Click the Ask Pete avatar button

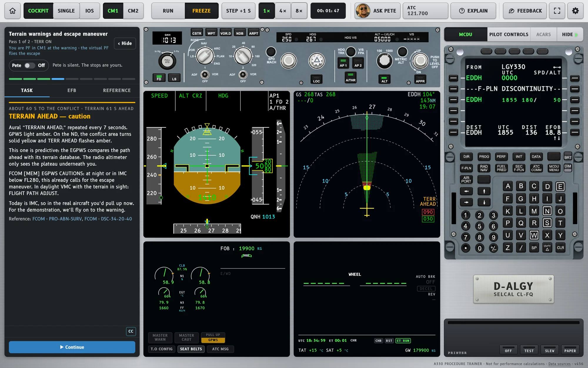(377, 11)
